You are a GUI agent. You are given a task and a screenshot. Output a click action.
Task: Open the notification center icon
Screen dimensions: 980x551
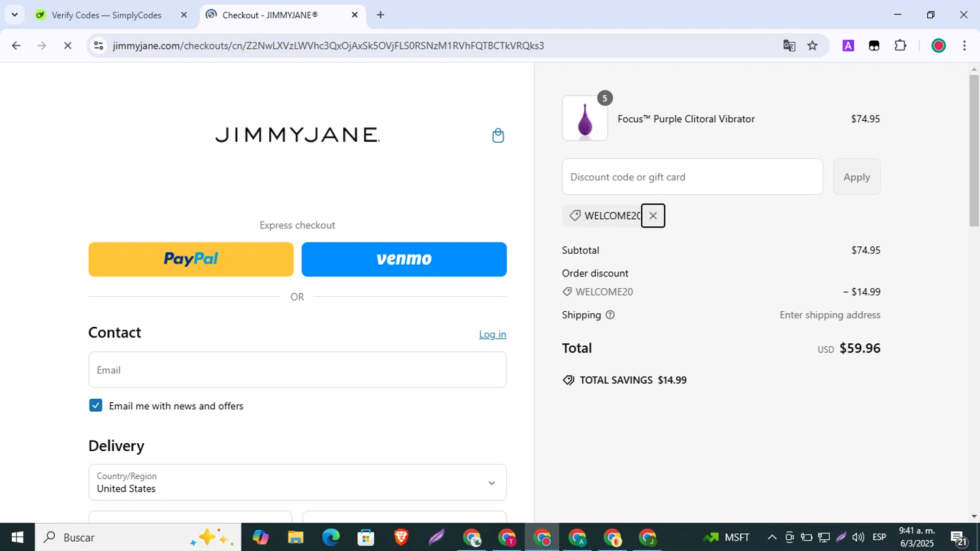tap(959, 538)
